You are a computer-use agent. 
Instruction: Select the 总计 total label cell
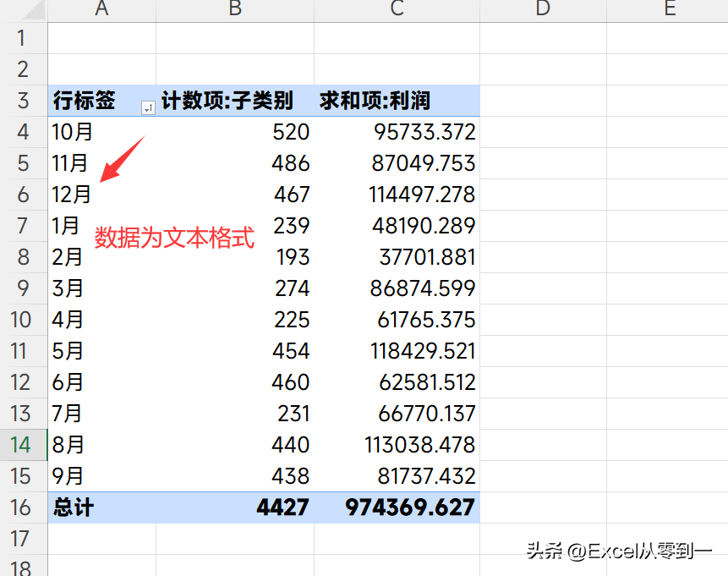[x=101, y=507]
